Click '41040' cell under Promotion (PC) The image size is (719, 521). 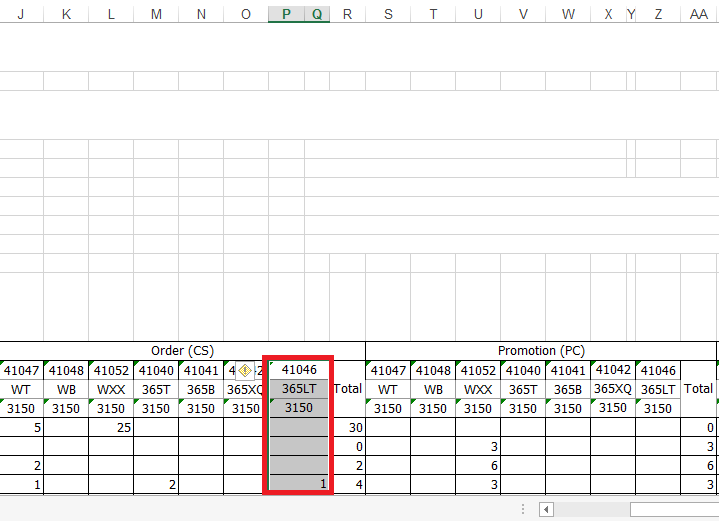click(523, 370)
